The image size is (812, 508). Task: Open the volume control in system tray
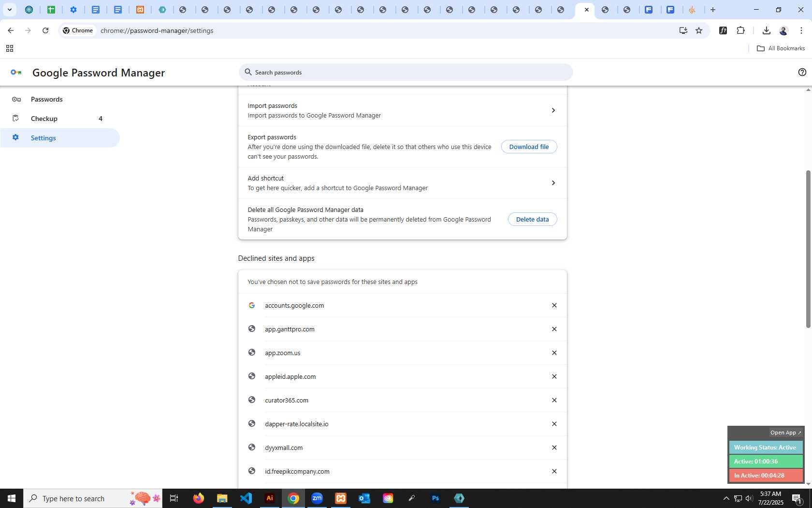pos(749,498)
